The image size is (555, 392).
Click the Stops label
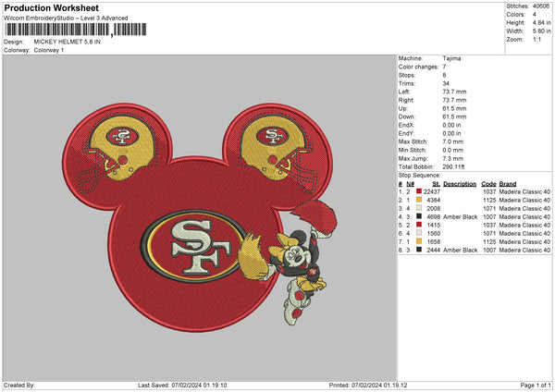click(x=407, y=75)
